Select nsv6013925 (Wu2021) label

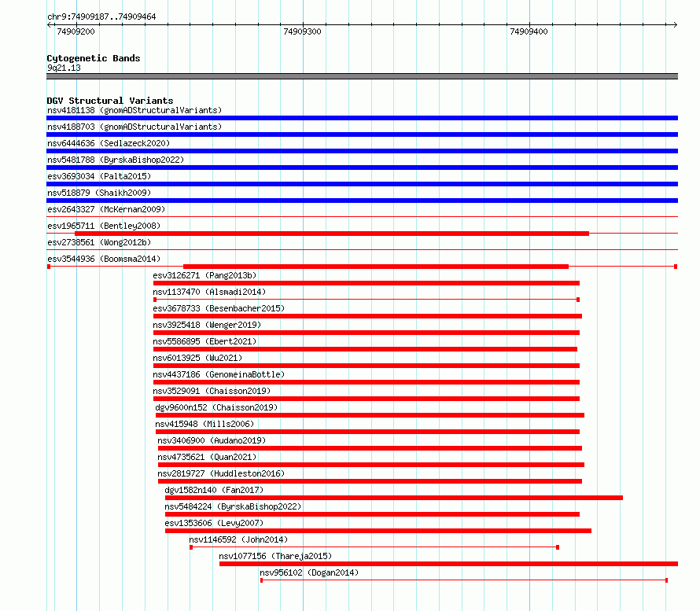tap(197, 358)
